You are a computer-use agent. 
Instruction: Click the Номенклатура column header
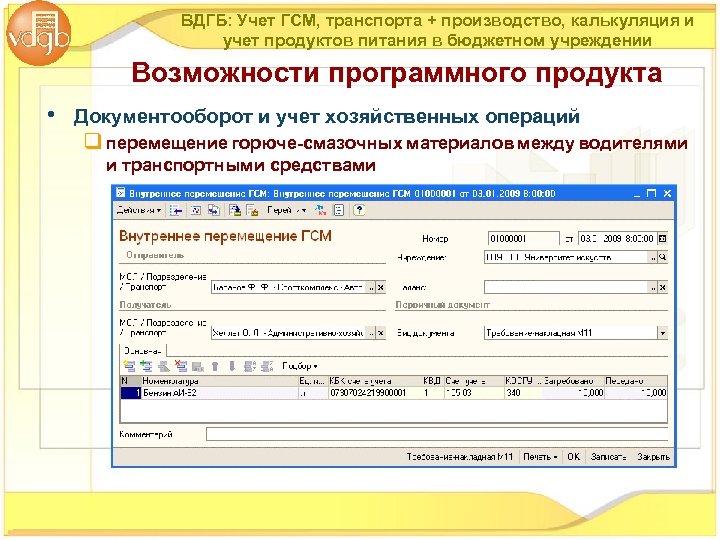[x=219, y=381]
